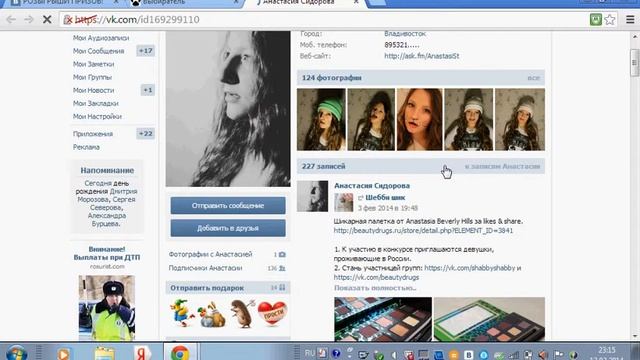640x360 pixels.
Task: Open the reposted 'Шебби шик' group link
Action: [385, 198]
